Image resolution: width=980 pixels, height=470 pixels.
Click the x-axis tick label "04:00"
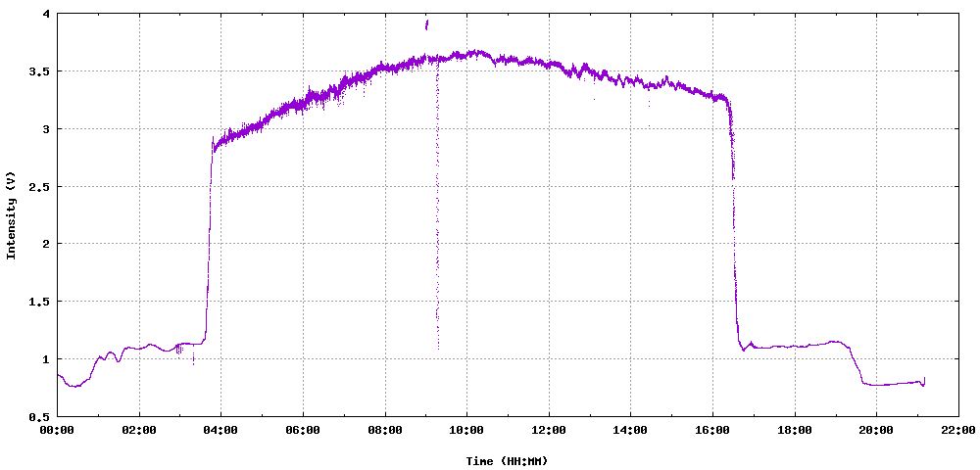220,430
